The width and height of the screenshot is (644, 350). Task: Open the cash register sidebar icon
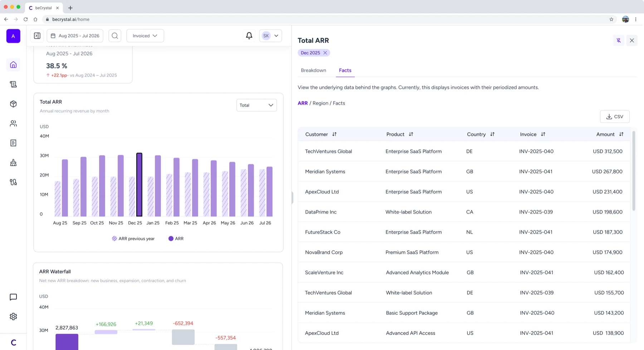coord(13,163)
